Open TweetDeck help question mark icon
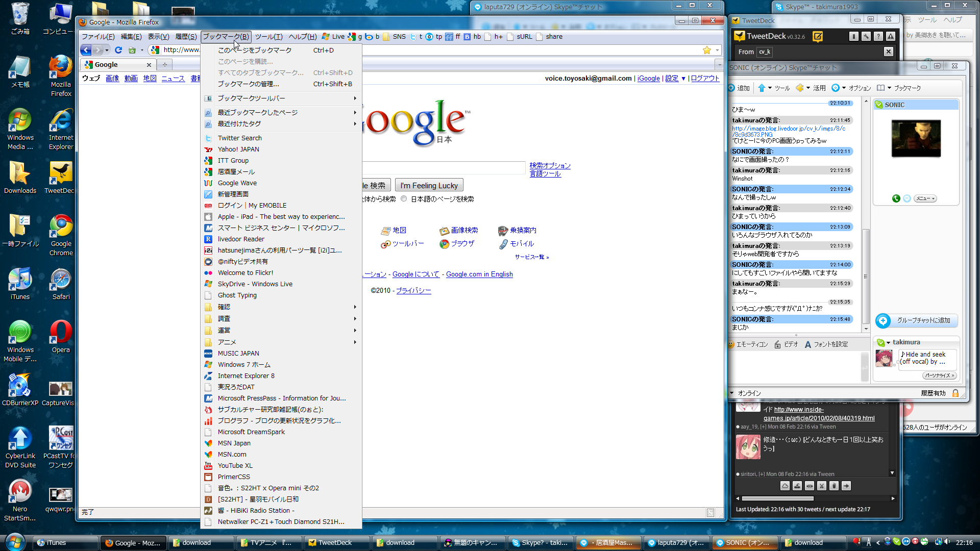This screenshot has height=551, width=980. (x=878, y=36)
